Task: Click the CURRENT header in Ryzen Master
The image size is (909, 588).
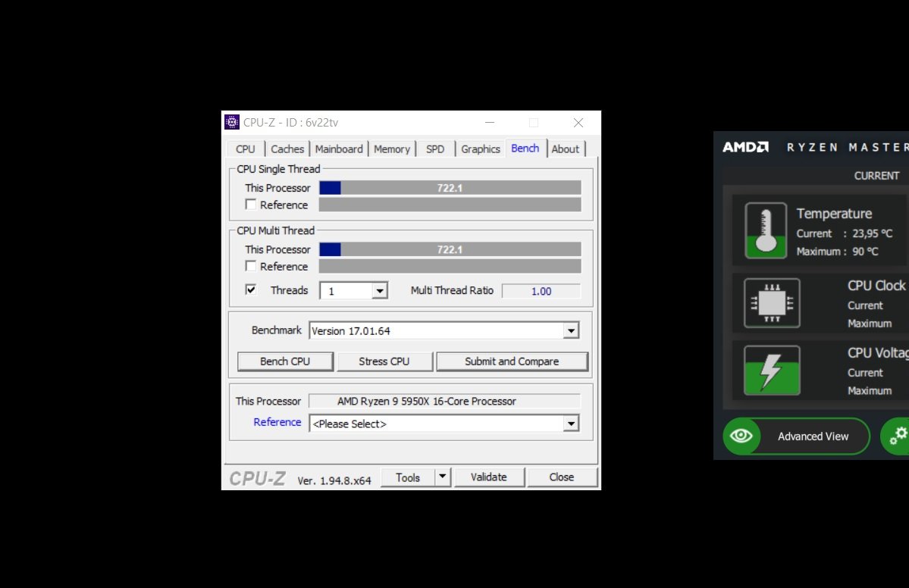Action: coord(876,176)
